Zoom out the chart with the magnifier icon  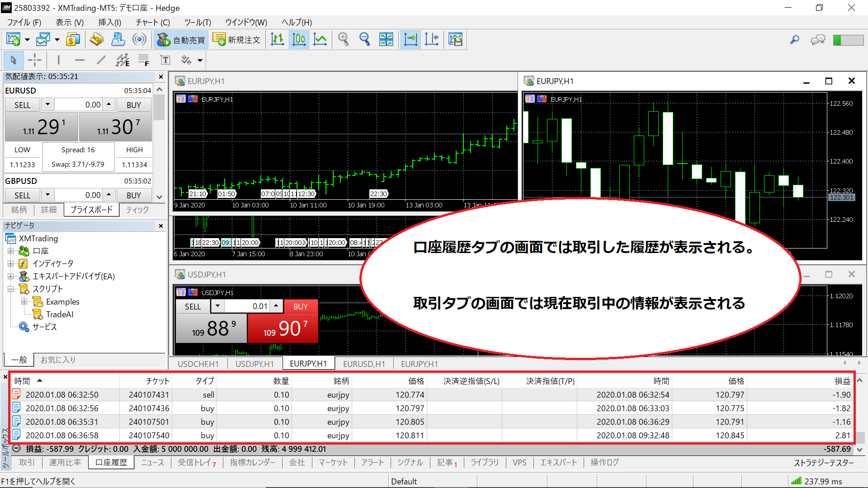(365, 39)
